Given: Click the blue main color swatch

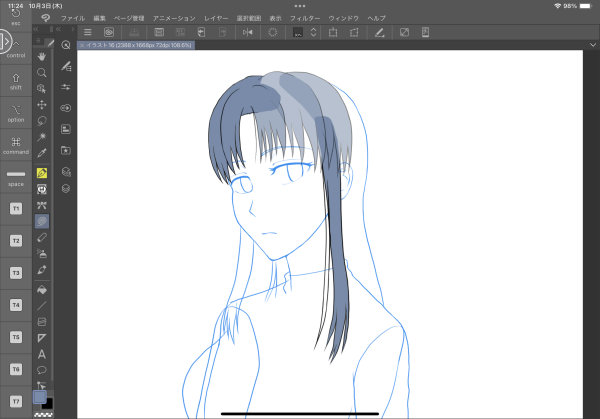Looking at the screenshot, I should pos(40,396).
